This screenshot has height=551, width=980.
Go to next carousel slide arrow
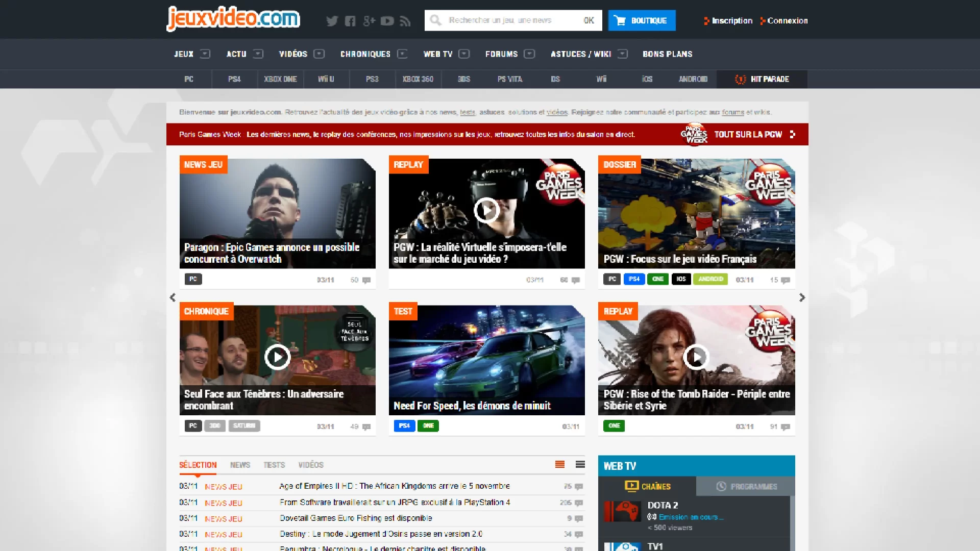[x=802, y=297]
